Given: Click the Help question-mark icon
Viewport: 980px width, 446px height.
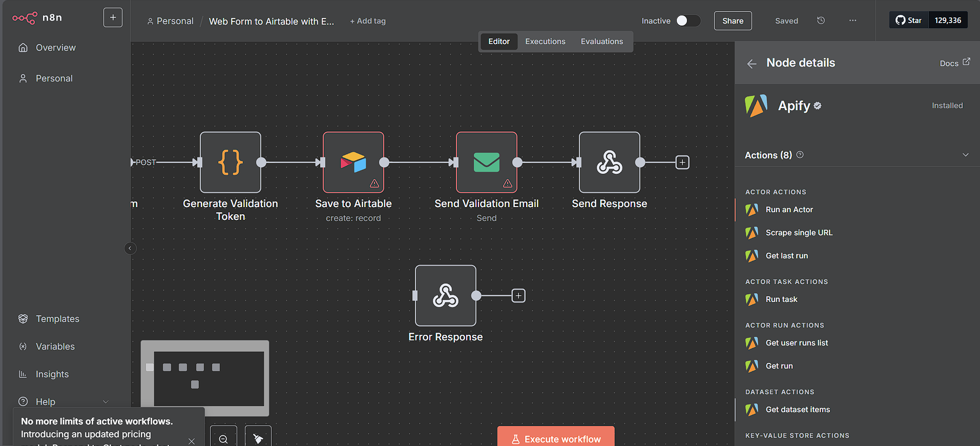Looking at the screenshot, I should click(23, 402).
